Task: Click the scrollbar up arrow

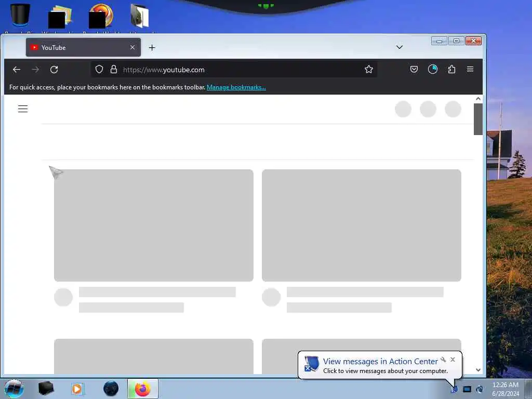Action: click(x=478, y=99)
